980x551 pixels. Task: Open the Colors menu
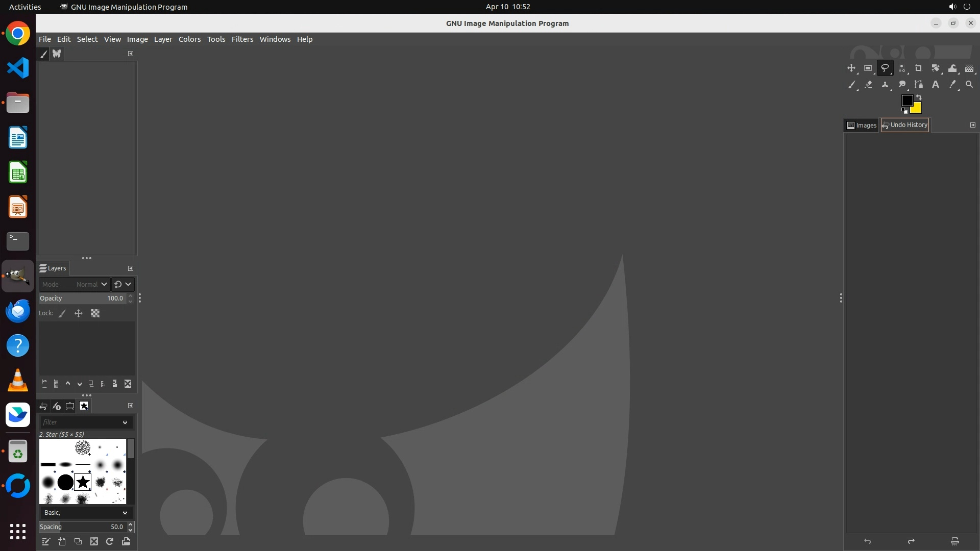pos(189,39)
